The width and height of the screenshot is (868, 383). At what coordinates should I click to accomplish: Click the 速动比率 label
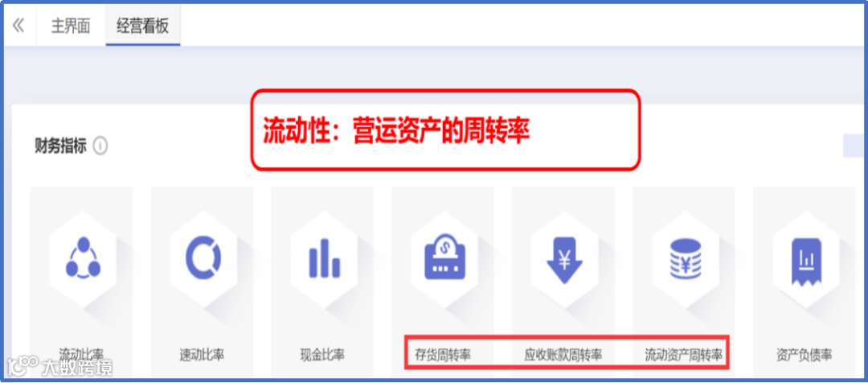[202, 355]
